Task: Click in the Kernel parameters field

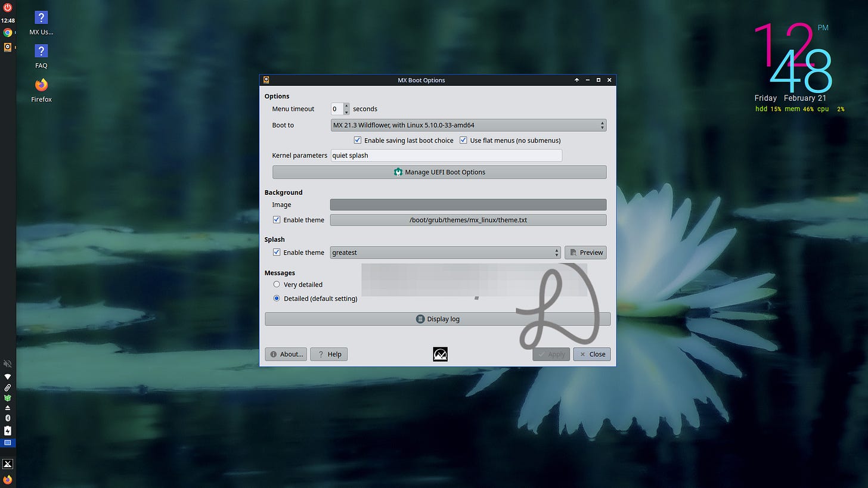Action: [x=447, y=156]
